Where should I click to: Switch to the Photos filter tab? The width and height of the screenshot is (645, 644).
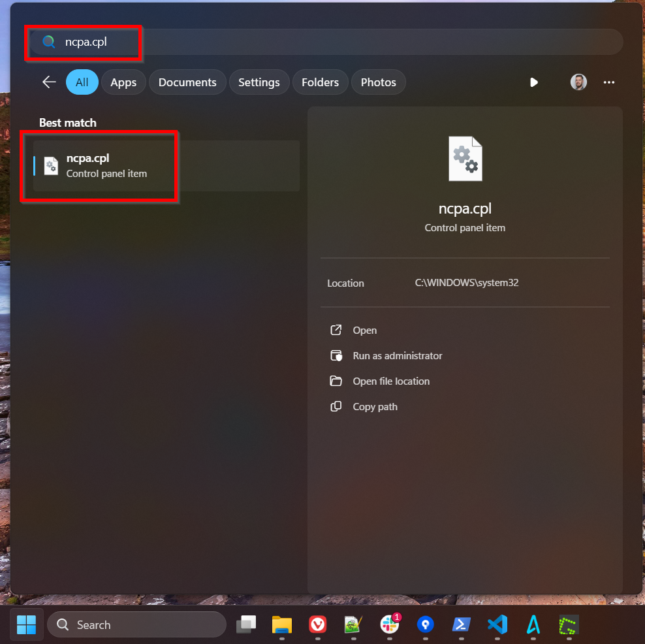378,82
